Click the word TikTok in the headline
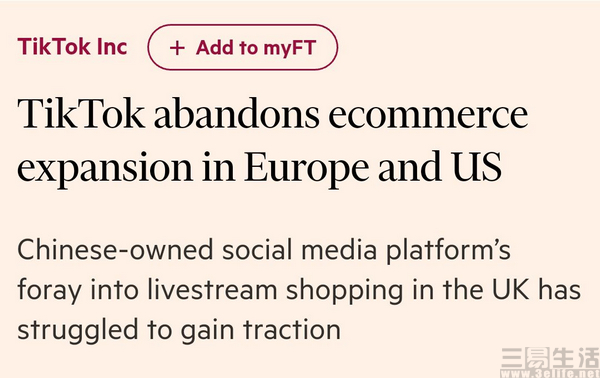The width and height of the screenshot is (600, 378). pyautogui.click(x=81, y=114)
